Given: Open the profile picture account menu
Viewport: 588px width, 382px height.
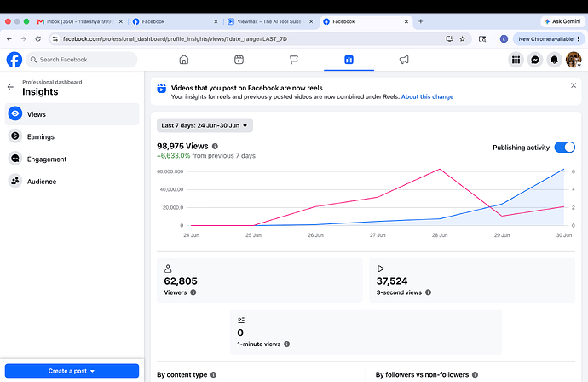Looking at the screenshot, I should point(574,60).
